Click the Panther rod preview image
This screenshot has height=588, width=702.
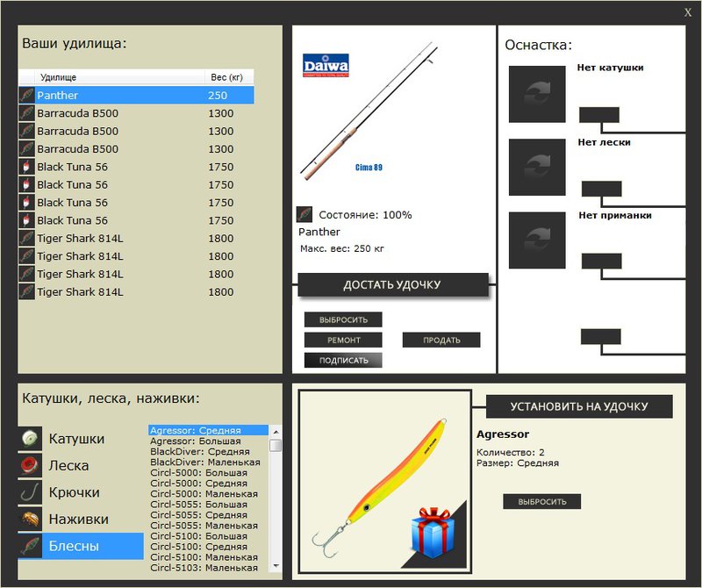click(x=368, y=111)
